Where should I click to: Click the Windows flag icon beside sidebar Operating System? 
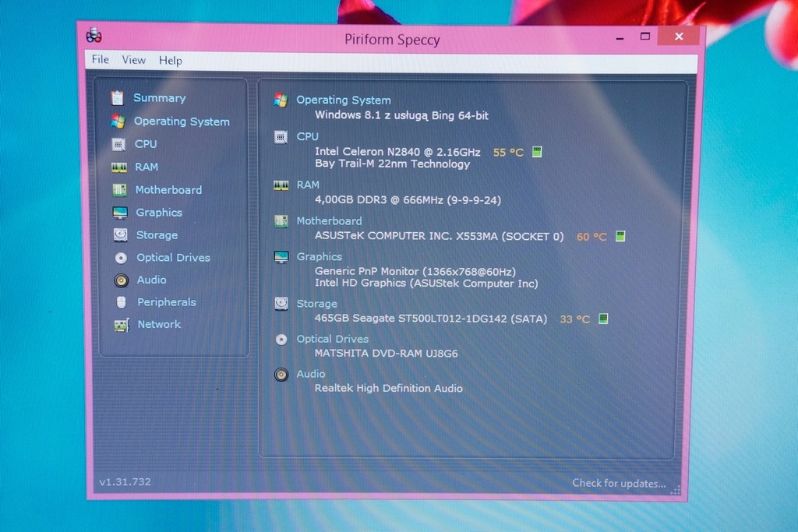[x=118, y=121]
